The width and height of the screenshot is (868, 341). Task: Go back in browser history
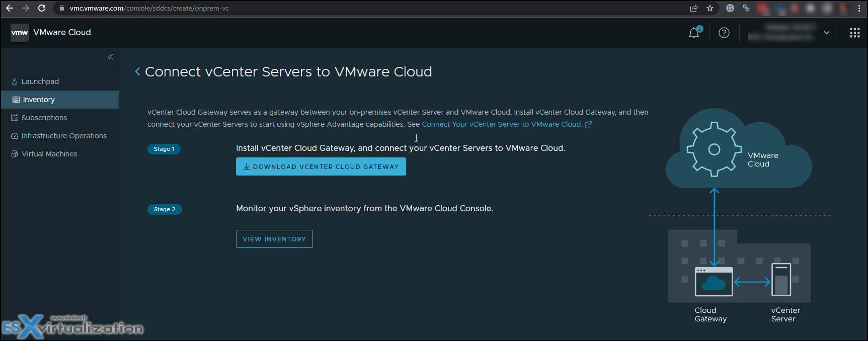click(10, 8)
